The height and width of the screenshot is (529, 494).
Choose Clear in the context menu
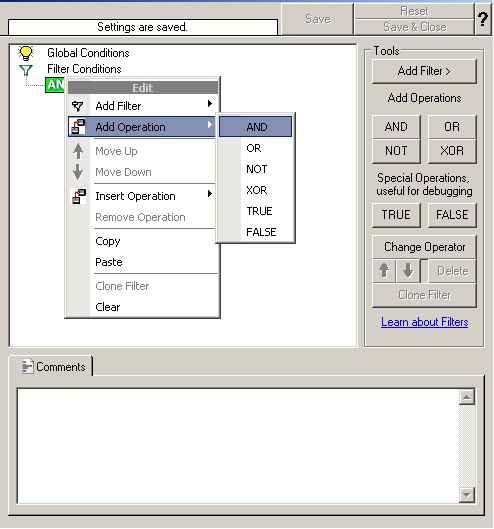point(108,307)
